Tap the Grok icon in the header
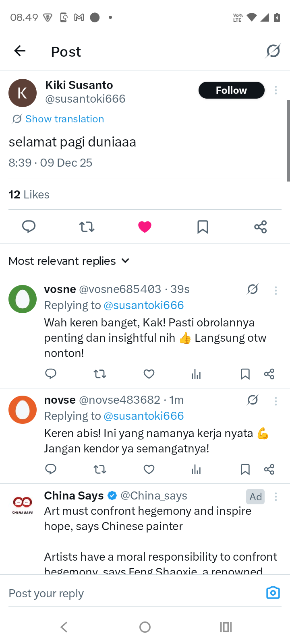 [x=273, y=51]
